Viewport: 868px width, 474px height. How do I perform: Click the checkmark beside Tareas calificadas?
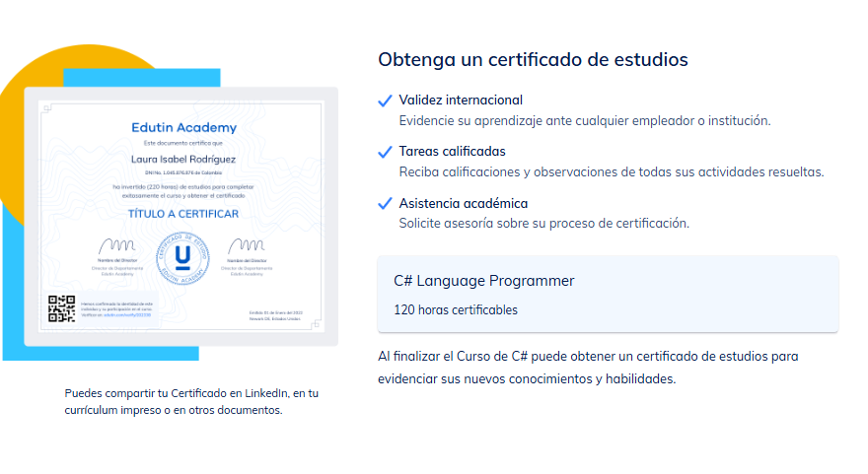[x=386, y=152]
